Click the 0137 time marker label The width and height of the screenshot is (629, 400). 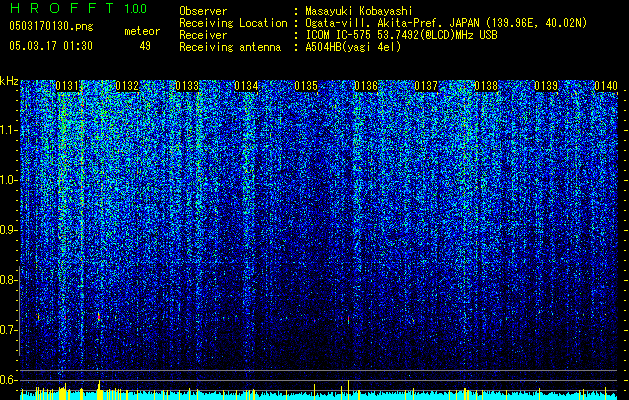(x=426, y=86)
